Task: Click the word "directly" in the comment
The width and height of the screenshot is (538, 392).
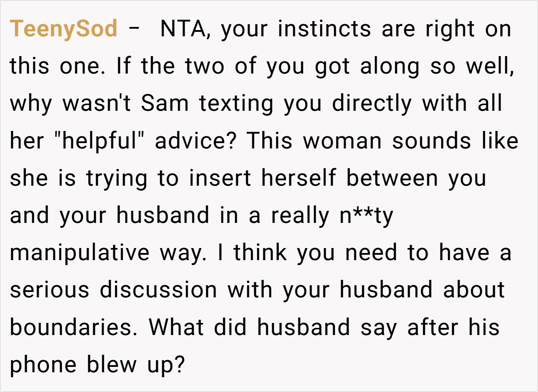Action: [x=371, y=104]
